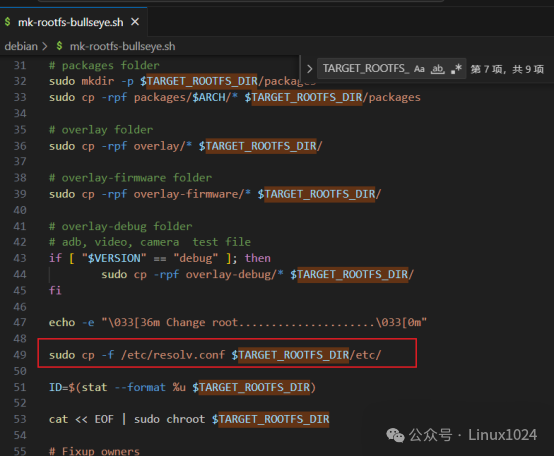Click 'ID=$(stat' on line 51
554x457 pixels.
(78, 387)
